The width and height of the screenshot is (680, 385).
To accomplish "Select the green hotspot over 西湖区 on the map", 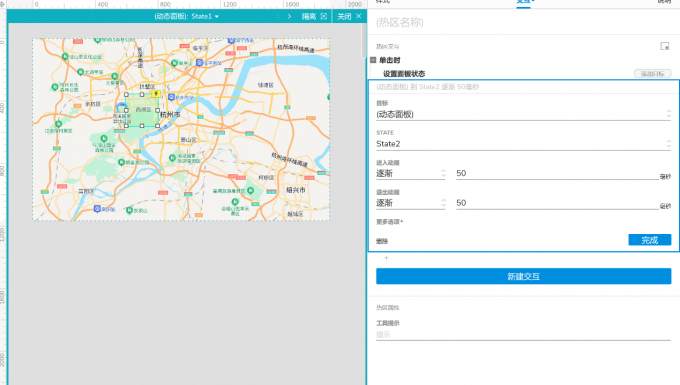I will (x=142, y=110).
